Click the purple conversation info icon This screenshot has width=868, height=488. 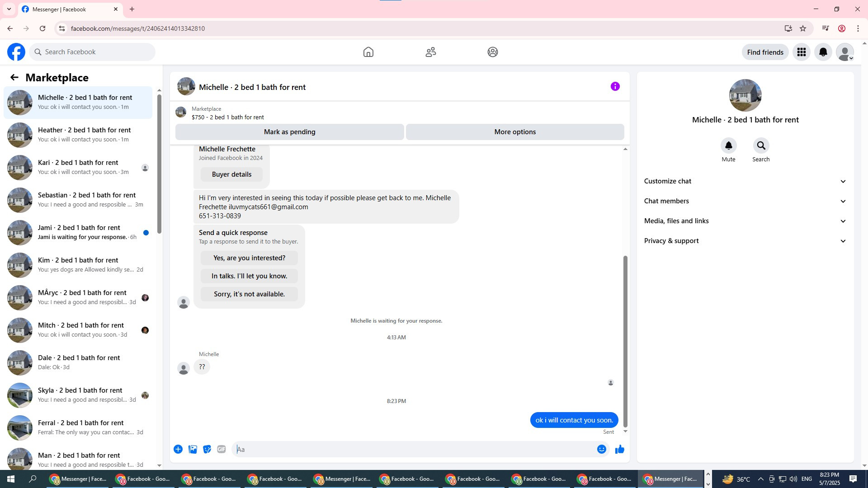615,86
